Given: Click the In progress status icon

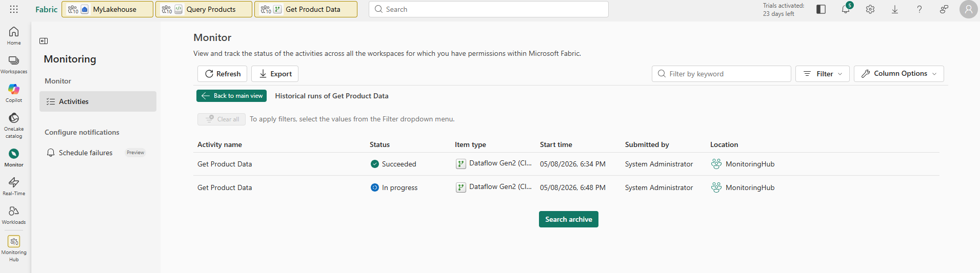Looking at the screenshot, I should tap(375, 187).
